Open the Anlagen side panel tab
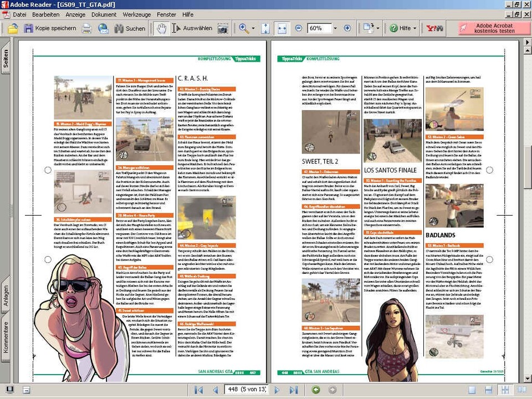The width and height of the screenshot is (532, 399). pyautogui.click(x=6, y=295)
